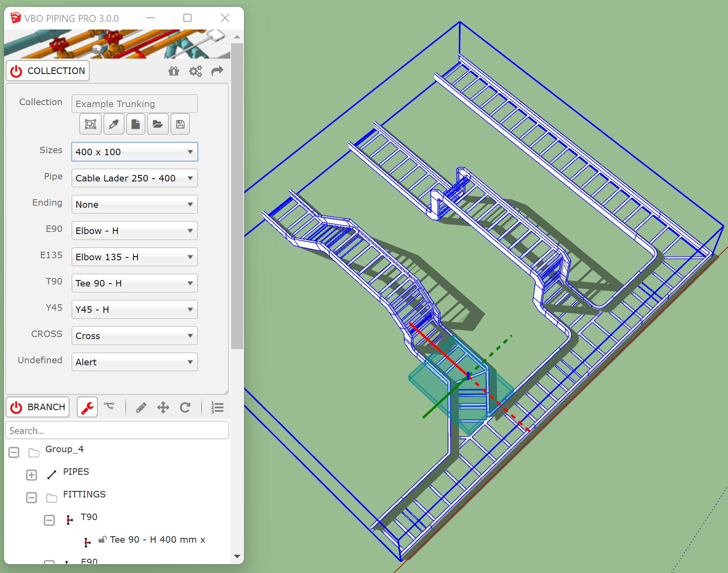Open the Sizes dropdown showing 400 x 100
The width and height of the screenshot is (728, 573).
point(134,152)
